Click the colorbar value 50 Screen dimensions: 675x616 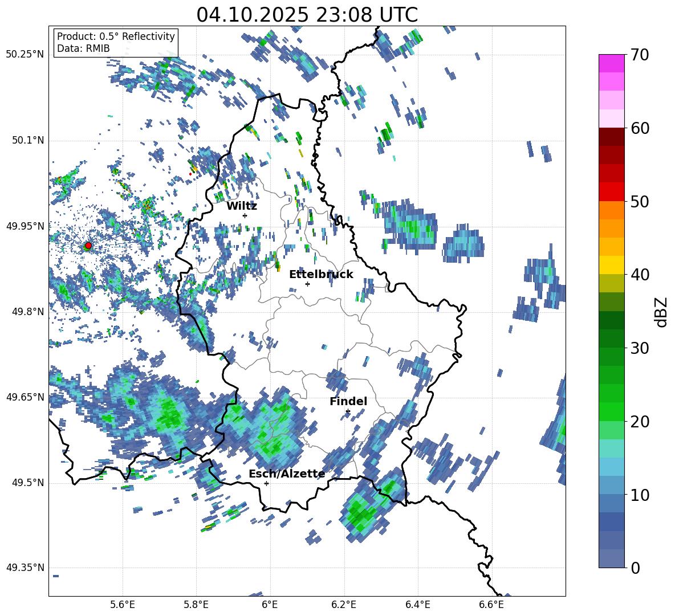tap(640, 201)
